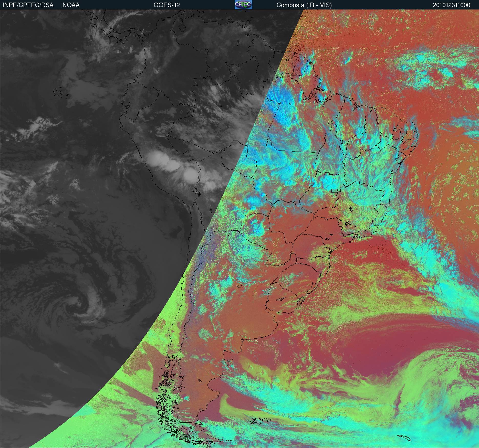Viewport: 479px width, 448px height.
Task: Select the Composta (IR - VIS) title
Action: (304, 5)
